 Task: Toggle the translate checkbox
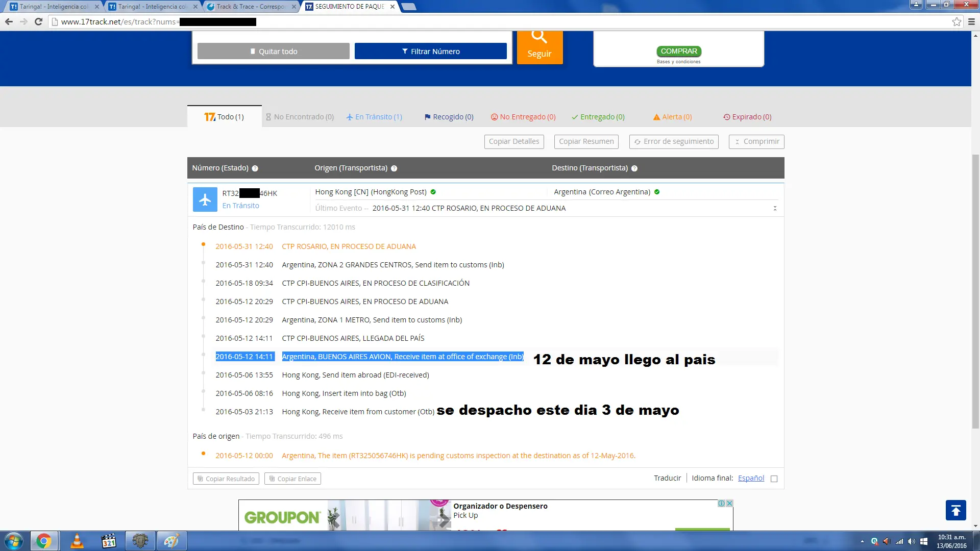[774, 479]
